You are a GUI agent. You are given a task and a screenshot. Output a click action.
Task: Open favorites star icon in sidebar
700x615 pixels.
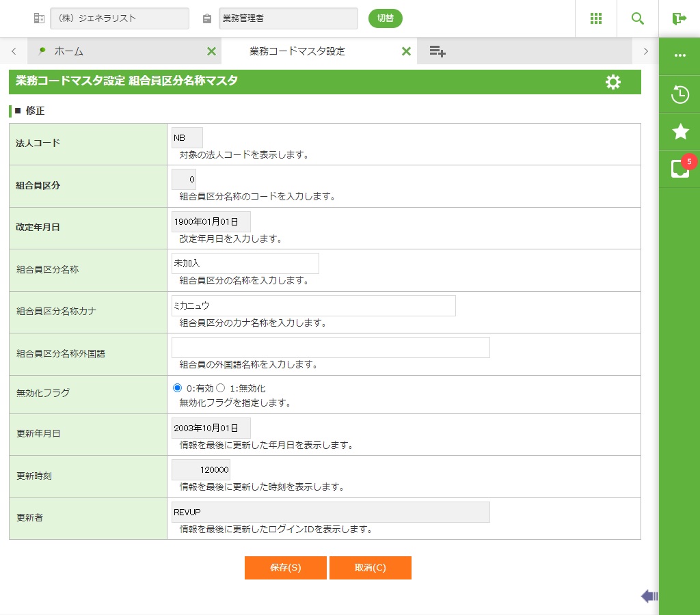coord(679,131)
